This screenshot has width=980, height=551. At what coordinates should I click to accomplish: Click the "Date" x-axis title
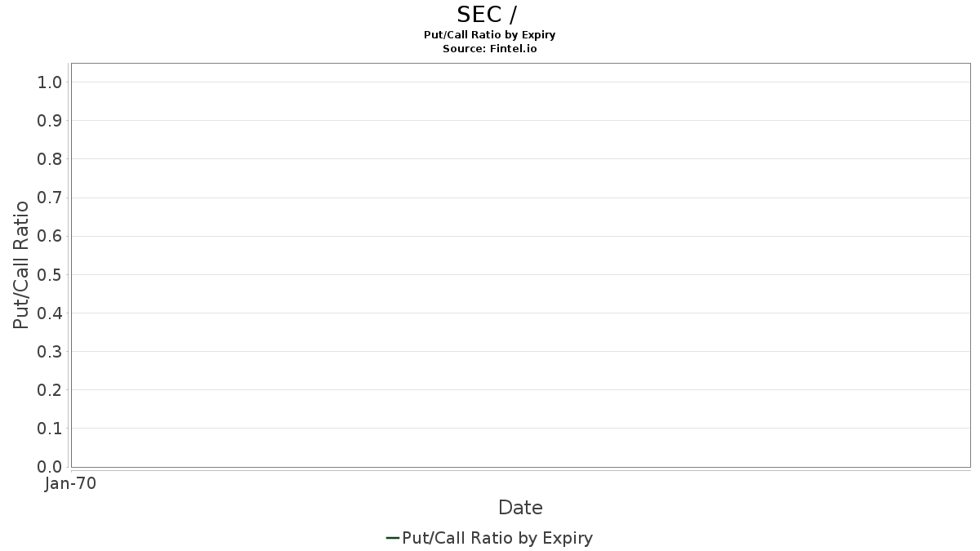pos(520,508)
